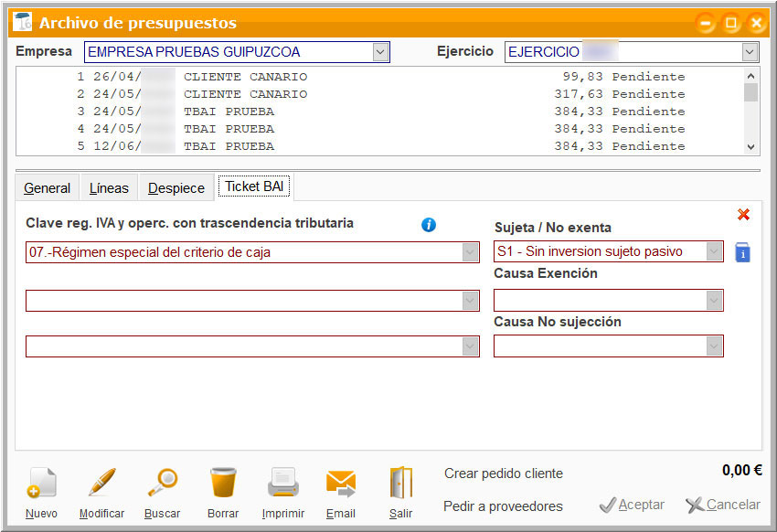
Task: Click the 0,00 € total amount
Action: pyautogui.click(x=742, y=470)
